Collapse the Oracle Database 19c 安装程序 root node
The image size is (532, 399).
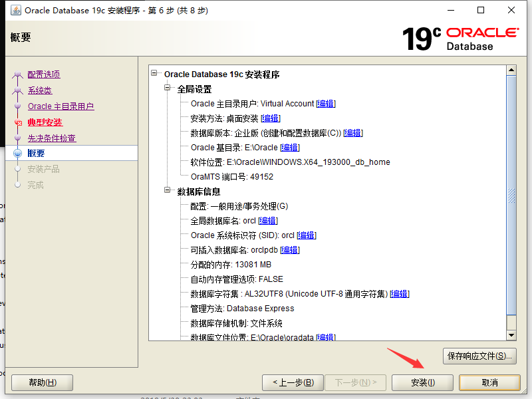[156, 74]
